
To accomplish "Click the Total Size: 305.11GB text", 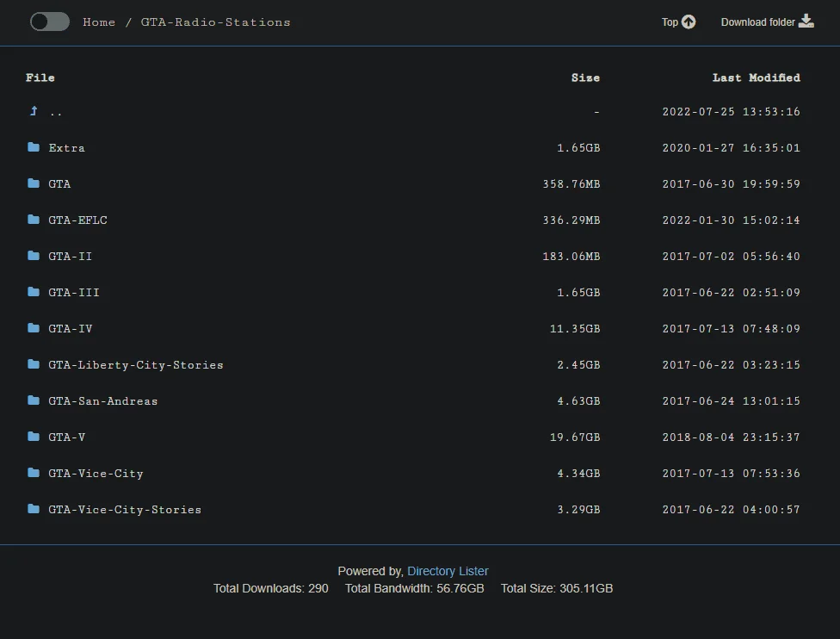I will pyautogui.click(x=557, y=588).
